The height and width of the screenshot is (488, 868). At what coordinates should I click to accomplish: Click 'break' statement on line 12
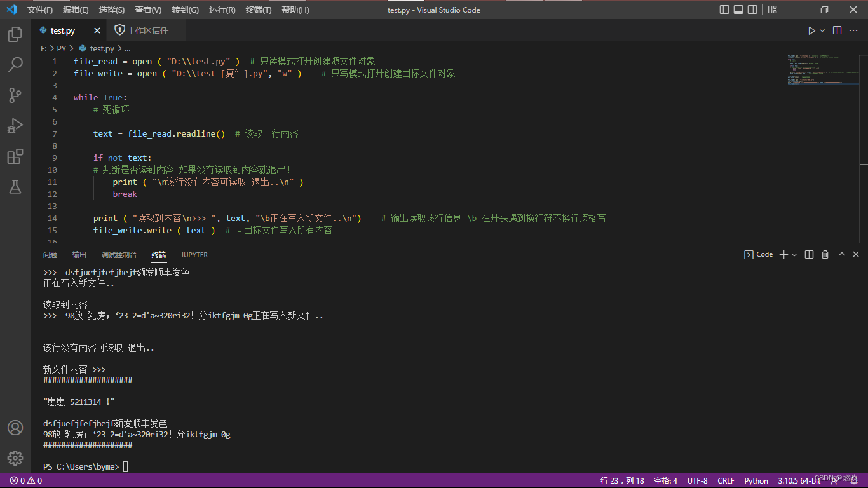(x=125, y=194)
